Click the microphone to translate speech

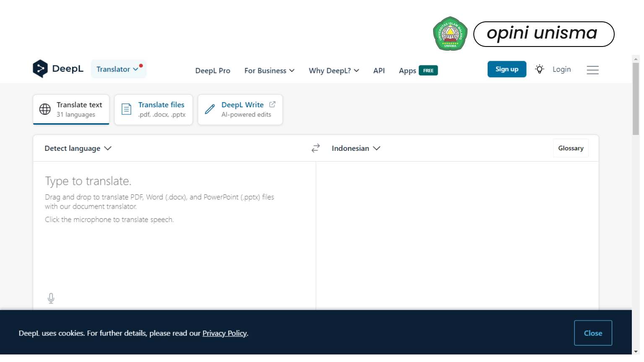coord(51,298)
